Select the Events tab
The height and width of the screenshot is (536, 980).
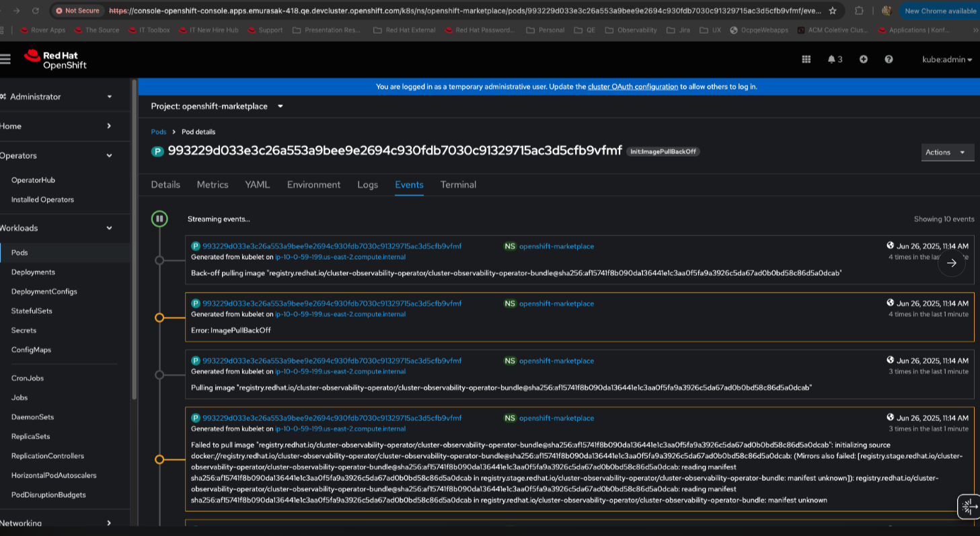[x=409, y=184]
